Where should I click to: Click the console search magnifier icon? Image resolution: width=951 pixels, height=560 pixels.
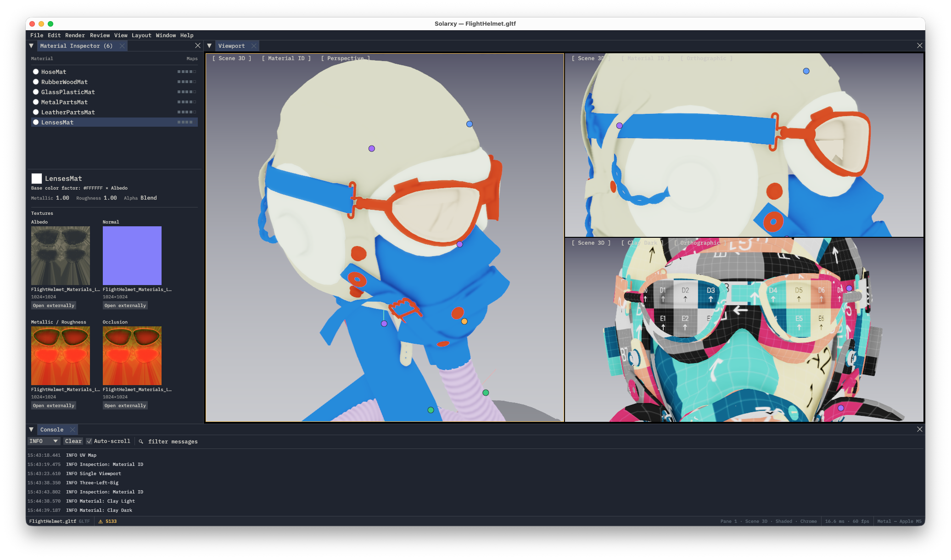tap(141, 442)
